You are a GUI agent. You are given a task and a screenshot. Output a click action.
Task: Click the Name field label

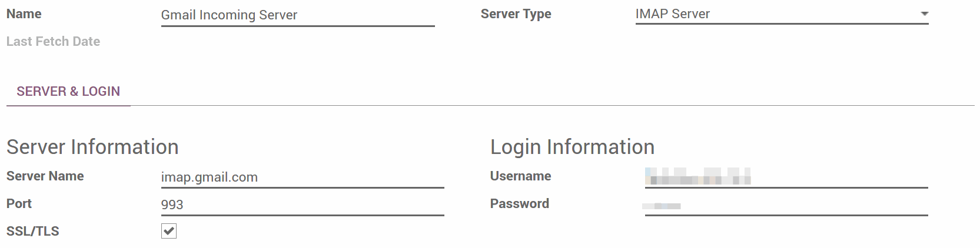pos(24,14)
